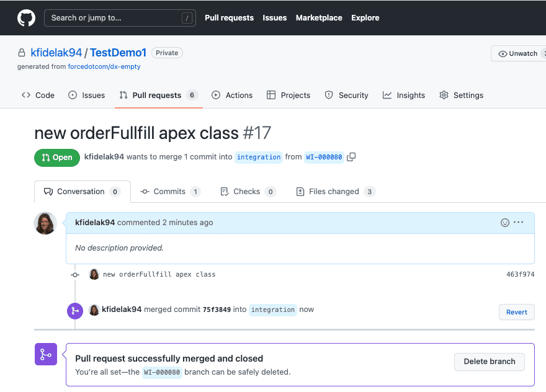Switch to the Checks tab
This screenshot has width=546, height=392.
pyautogui.click(x=249, y=192)
